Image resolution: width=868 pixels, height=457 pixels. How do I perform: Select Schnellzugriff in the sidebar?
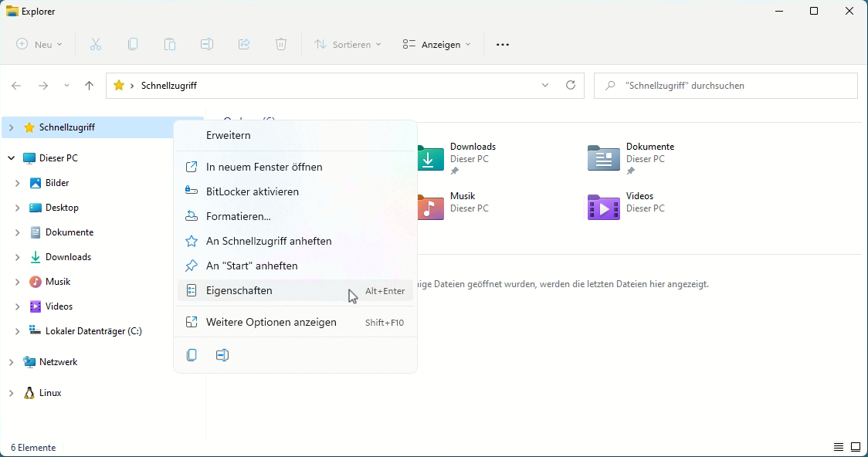[67, 128]
